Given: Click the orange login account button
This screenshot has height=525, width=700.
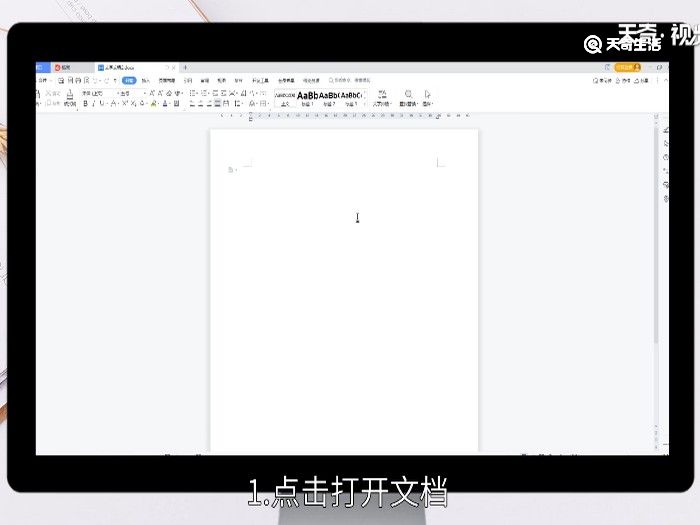Looking at the screenshot, I should 628,67.
